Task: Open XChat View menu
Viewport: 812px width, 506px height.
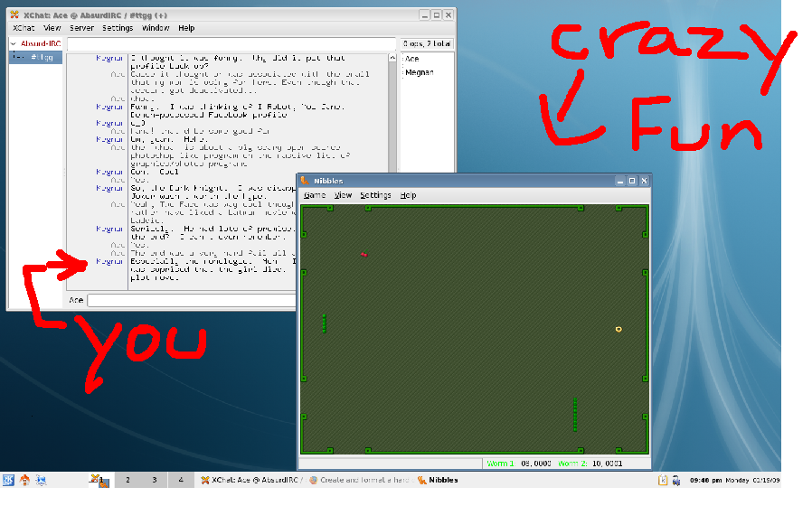Action: pos(52,28)
